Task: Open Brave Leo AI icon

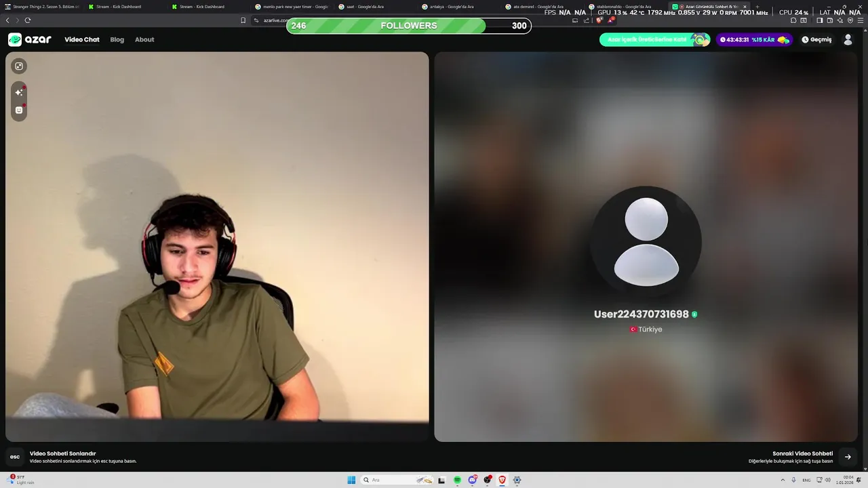Action: [840, 20]
